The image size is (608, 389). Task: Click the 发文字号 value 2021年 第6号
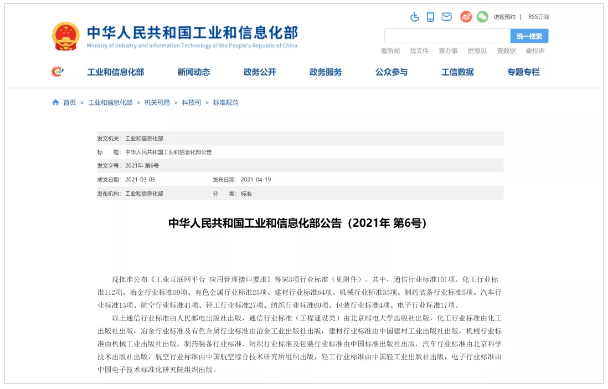[x=142, y=166]
